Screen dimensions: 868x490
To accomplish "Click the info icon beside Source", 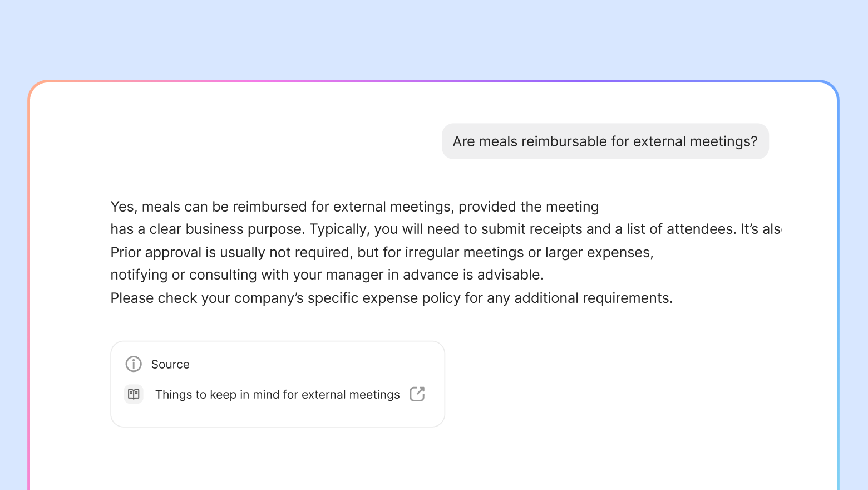I will click(134, 364).
